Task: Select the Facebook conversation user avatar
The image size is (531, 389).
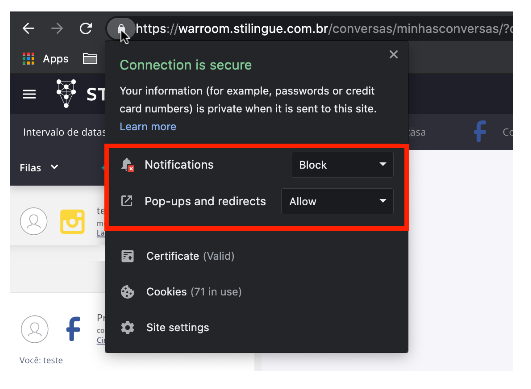Action: pos(35,329)
